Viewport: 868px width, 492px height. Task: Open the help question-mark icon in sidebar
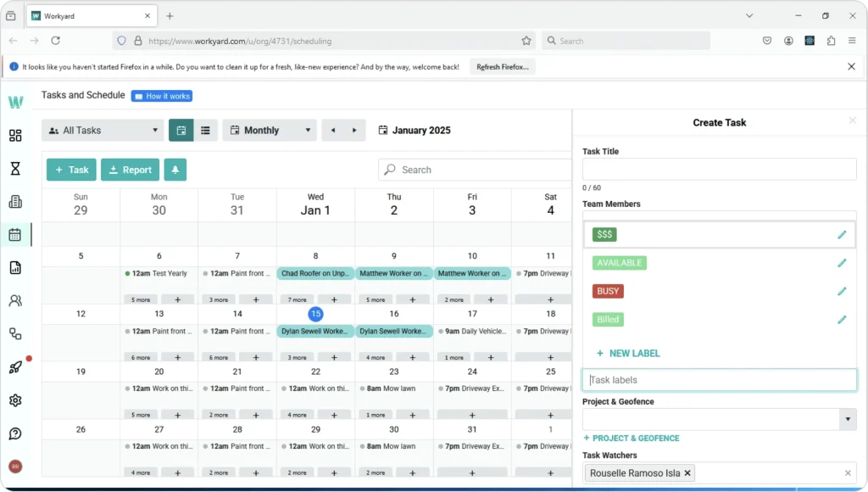[x=15, y=433]
